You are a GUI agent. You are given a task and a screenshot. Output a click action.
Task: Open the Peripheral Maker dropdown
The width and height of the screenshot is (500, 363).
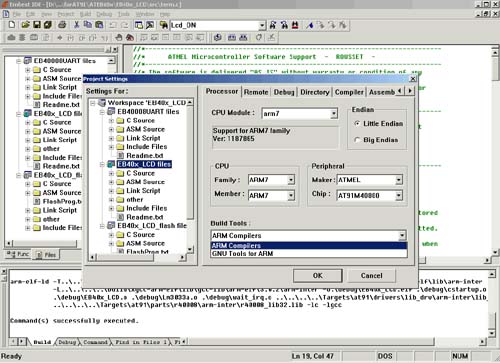(399, 180)
